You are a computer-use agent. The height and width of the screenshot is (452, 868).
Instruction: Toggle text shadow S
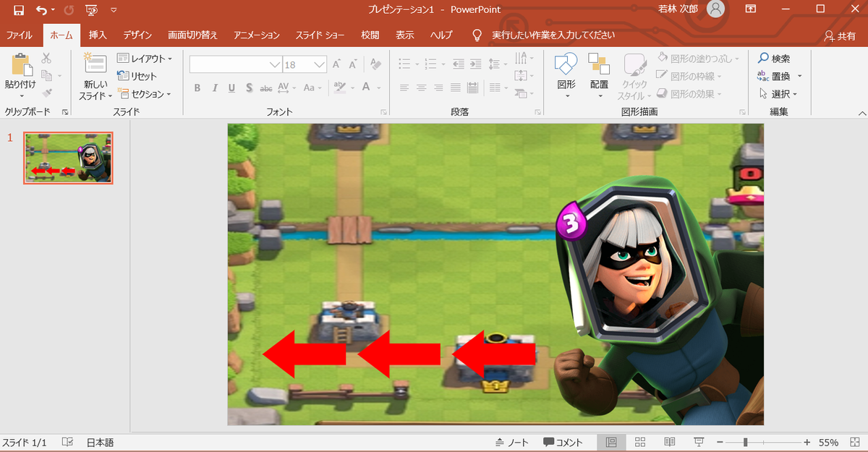click(249, 88)
